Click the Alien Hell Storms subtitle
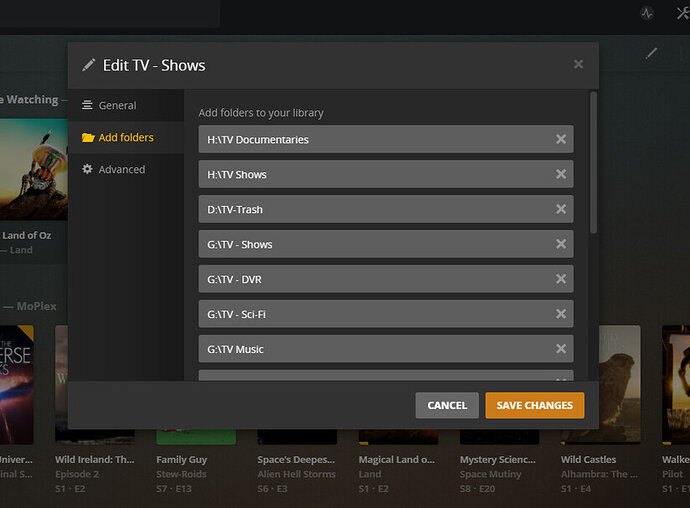 pyautogui.click(x=296, y=474)
